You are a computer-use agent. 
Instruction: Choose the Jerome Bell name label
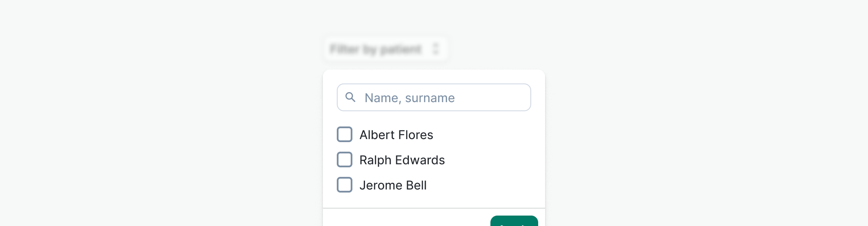tap(393, 185)
